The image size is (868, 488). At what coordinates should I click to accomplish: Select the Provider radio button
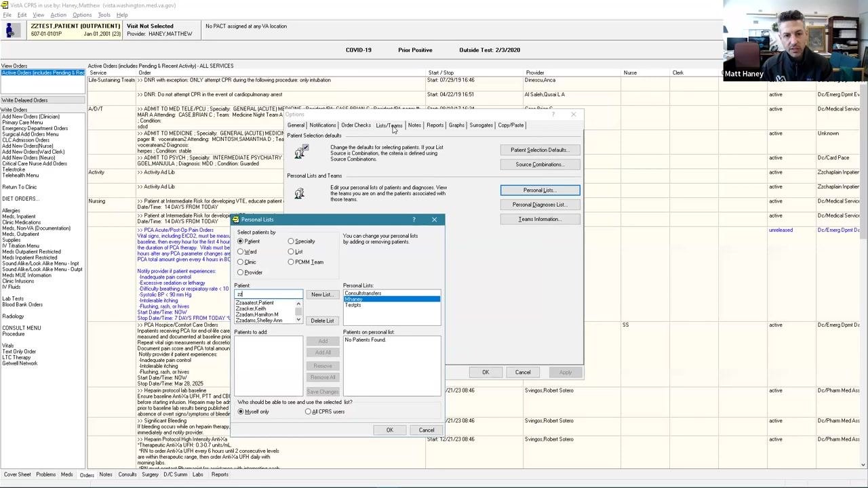(241, 272)
